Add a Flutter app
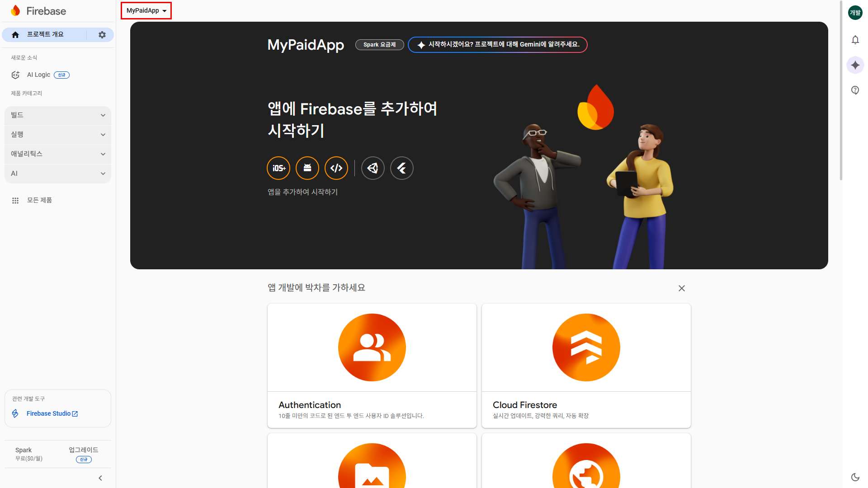The height and width of the screenshot is (488, 868). coord(402,168)
